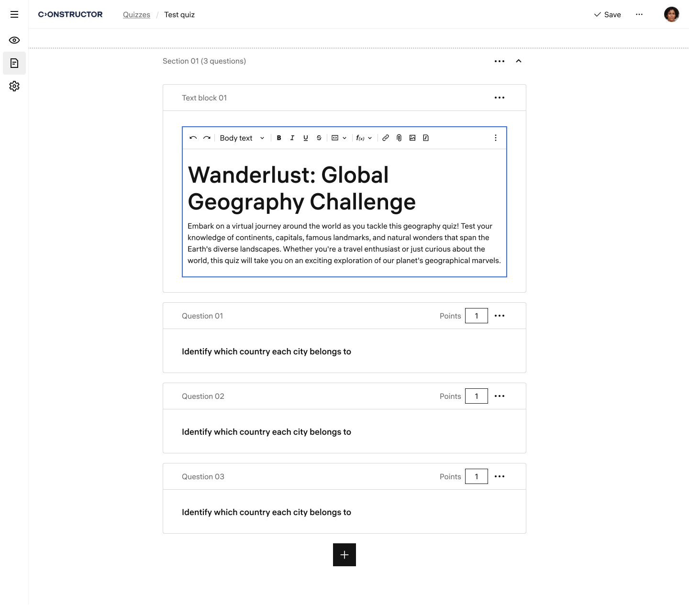Open the settings gear in left sidebar
The image size is (689, 616).
point(14,86)
